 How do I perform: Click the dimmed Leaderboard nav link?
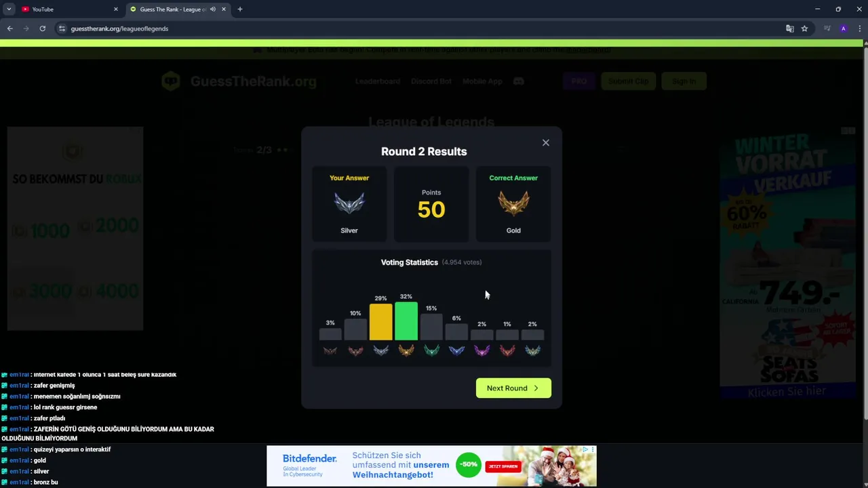coord(378,81)
